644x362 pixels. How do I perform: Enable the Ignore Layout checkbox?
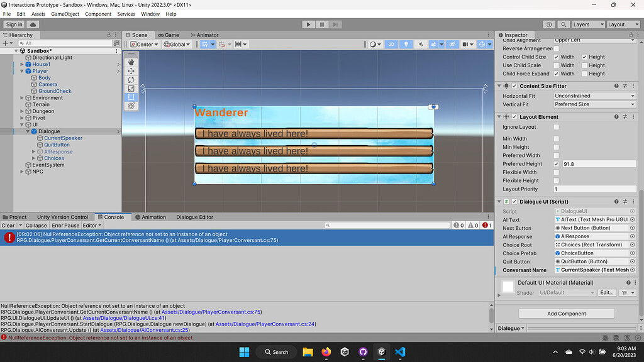(x=556, y=128)
